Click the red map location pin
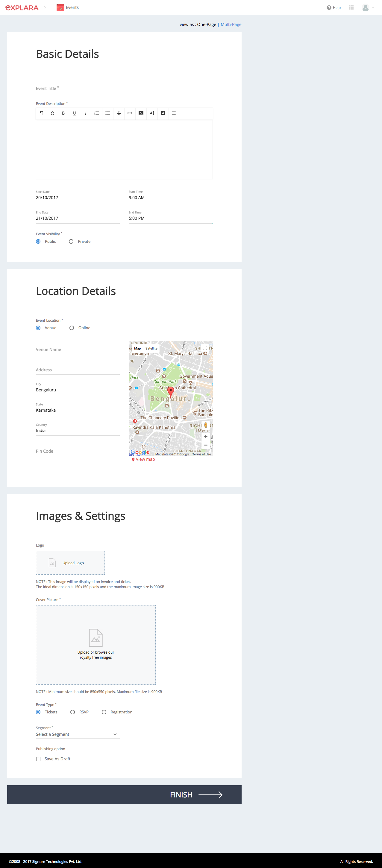Viewport: 382px width, 868px height. point(171,392)
